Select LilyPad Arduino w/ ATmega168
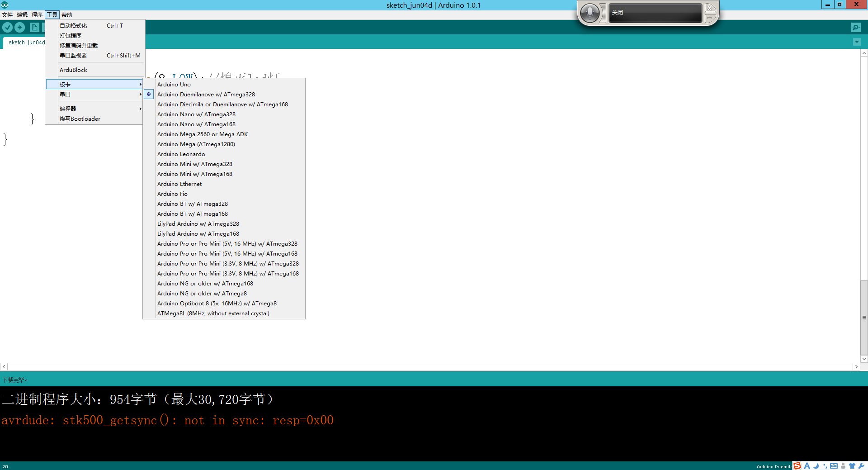The image size is (868, 470). 224,233
